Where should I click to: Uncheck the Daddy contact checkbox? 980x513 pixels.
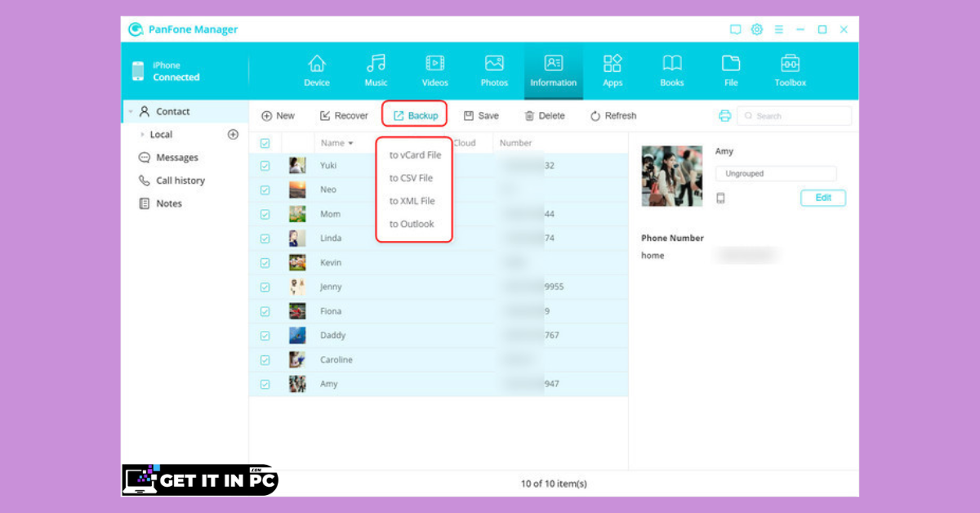(265, 336)
